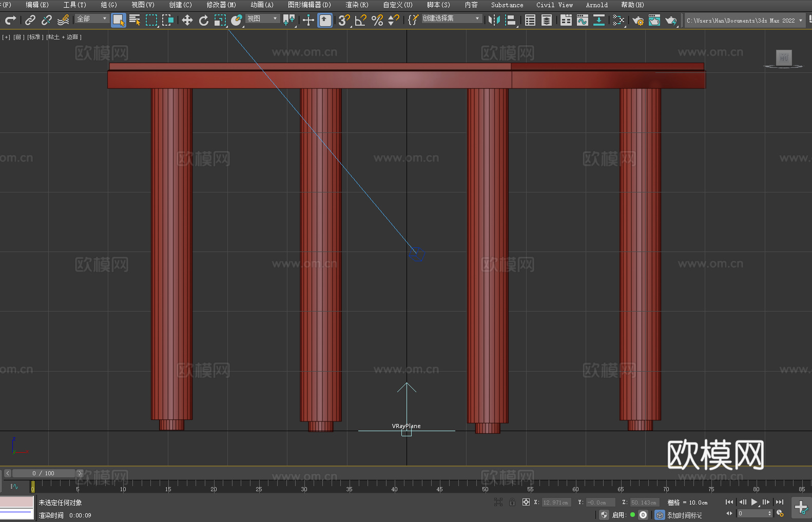This screenshot has height=522, width=812.
Task: Open the Material Editor node icon
Action: pyautogui.click(x=618, y=20)
